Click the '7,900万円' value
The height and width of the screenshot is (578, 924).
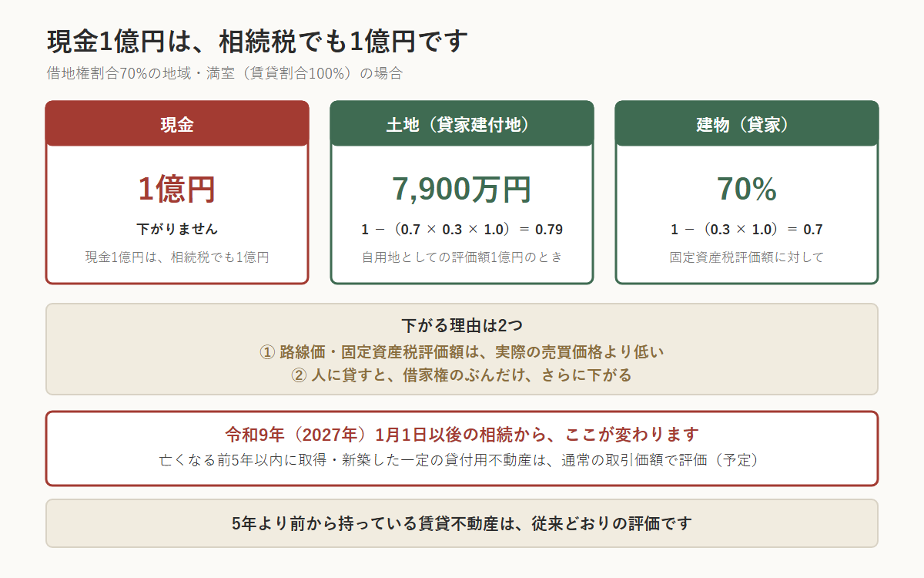click(462, 189)
